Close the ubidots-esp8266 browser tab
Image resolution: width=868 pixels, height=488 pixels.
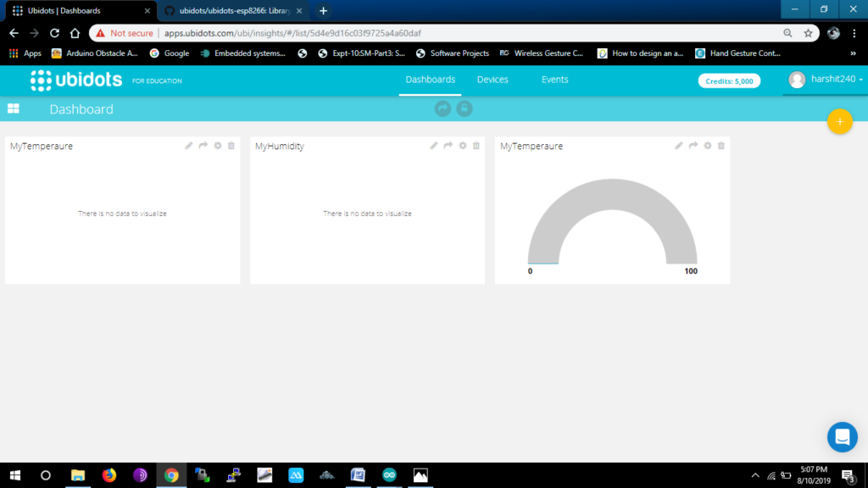click(x=299, y=10)
